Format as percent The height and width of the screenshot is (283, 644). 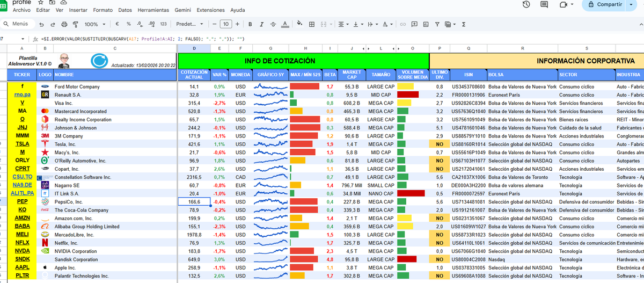pyautogui.click(x=129, y=24)
